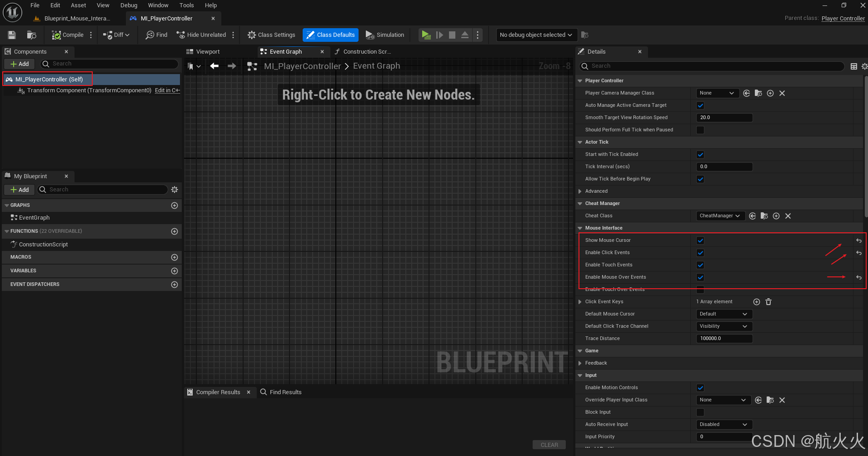Open the Asset menu
868x456 pixels.
pyautogui.click(x=78, y=5)
